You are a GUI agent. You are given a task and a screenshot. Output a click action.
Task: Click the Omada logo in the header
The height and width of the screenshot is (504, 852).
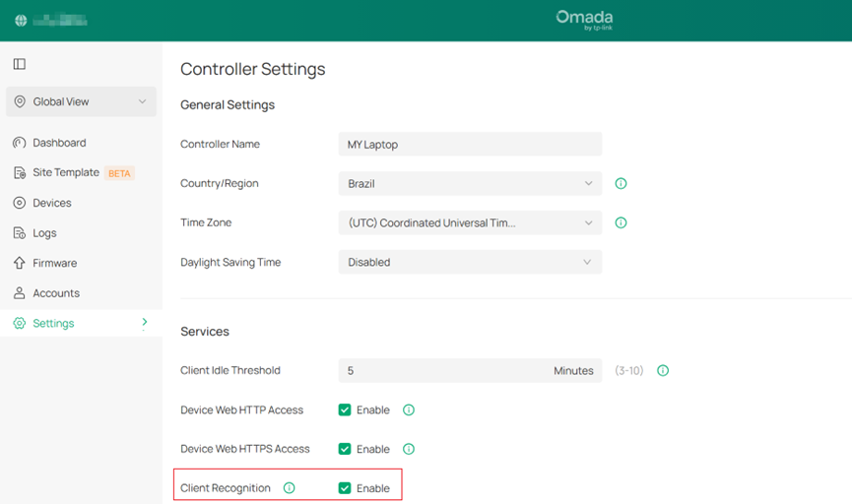[584, 20]
